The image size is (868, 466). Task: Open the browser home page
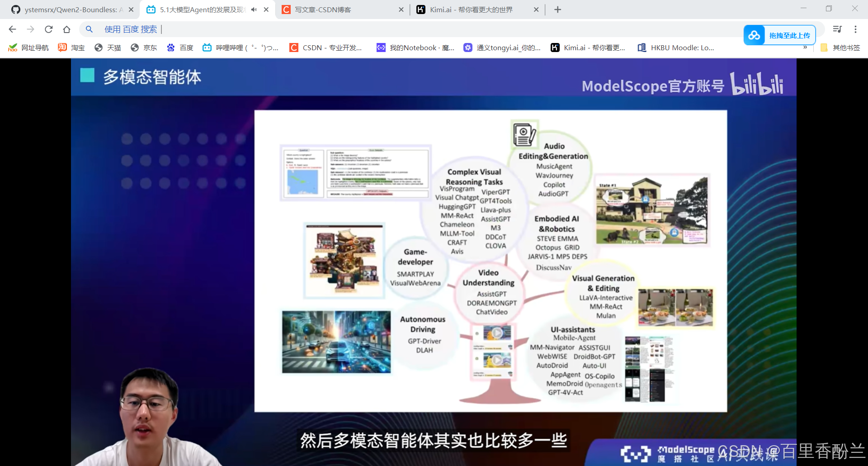pyautogui.click(x=67, y=29)
